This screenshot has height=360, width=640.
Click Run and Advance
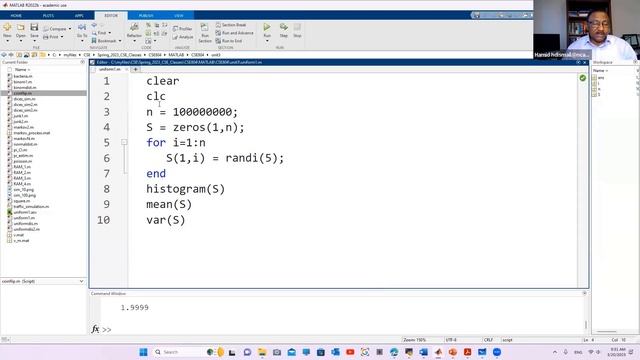[235, 33]
